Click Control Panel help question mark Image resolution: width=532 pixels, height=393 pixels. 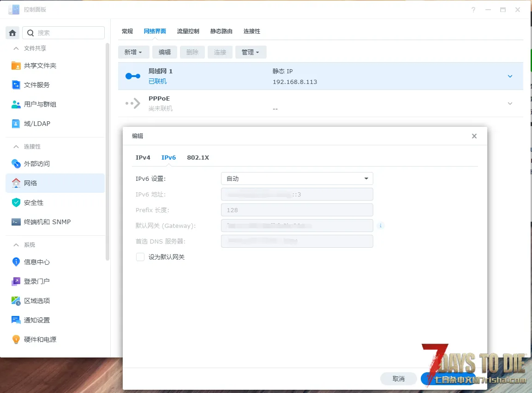click(x=473, y=10)
